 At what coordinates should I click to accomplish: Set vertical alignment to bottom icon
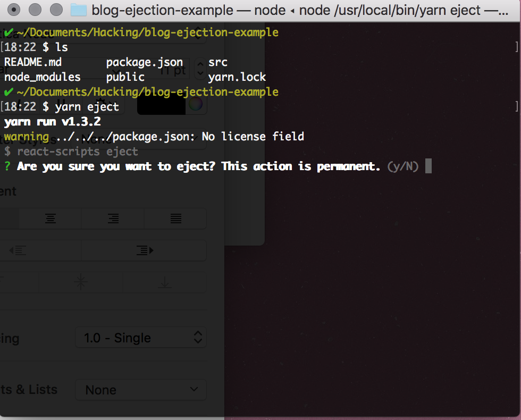coord(165,282)
